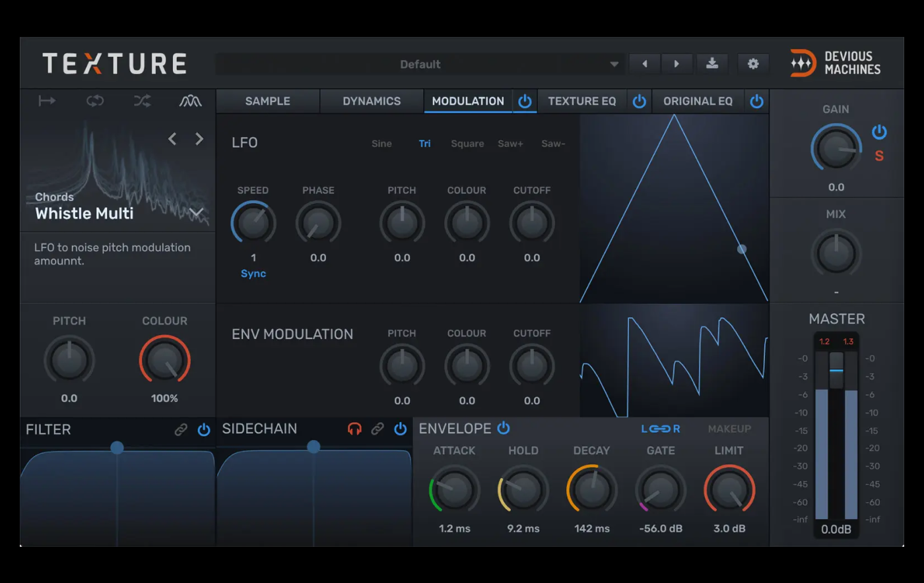Click the LFO COLOUR amount knob
The height and width of the screenshot is (583, 924).
coord(467,223)
